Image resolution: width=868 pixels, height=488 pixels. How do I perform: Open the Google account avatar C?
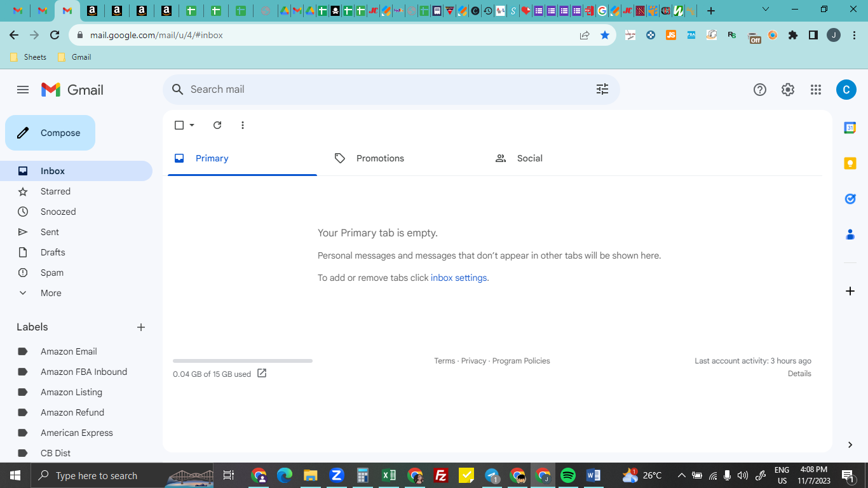[x=846, y=90]
